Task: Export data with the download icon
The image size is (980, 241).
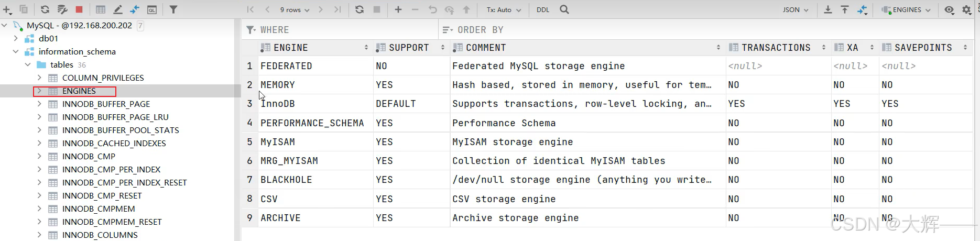Action: pos(828,9)
